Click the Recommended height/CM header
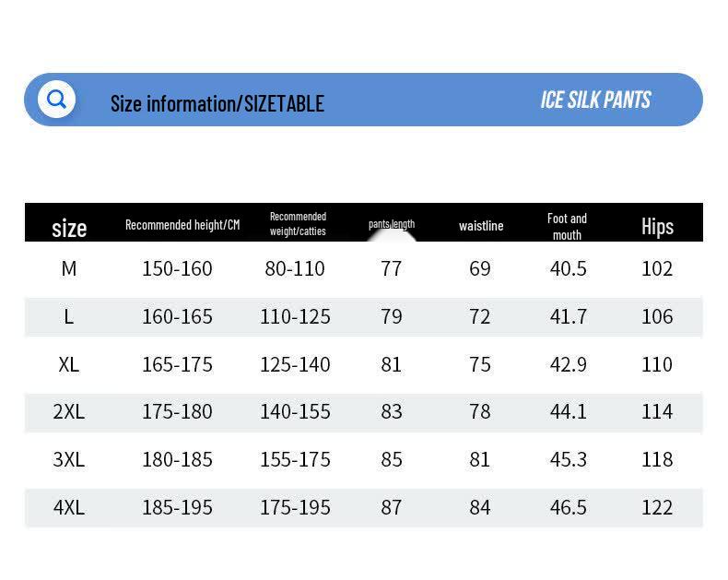 pos(182,225)
